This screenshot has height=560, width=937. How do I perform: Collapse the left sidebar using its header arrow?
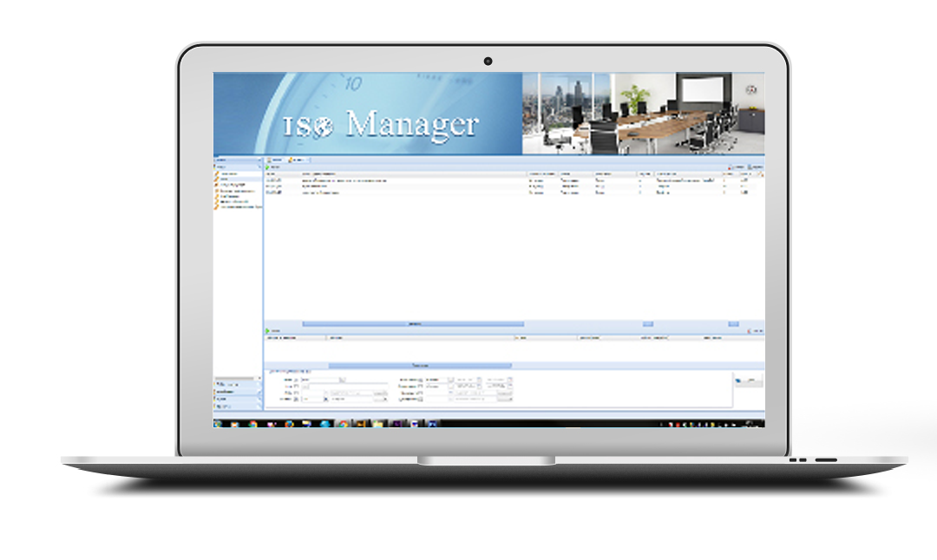click(x=258, y=160)
